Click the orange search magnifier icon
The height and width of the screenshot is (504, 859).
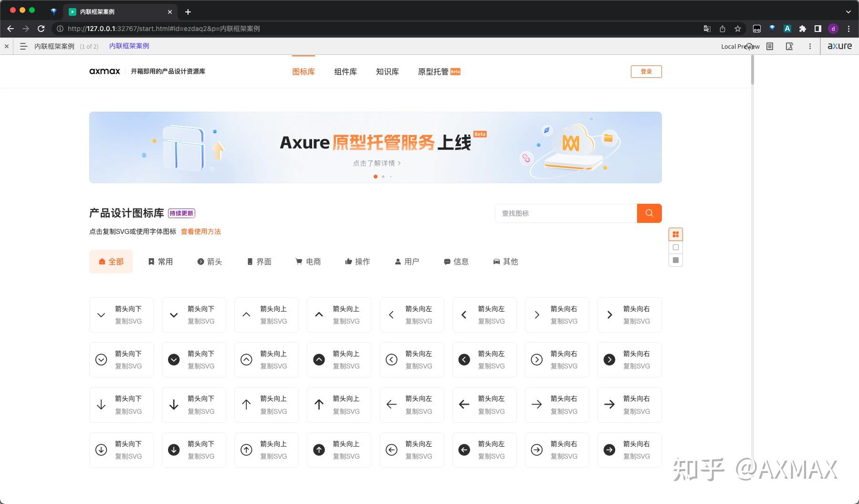click(x=649, y=213)
